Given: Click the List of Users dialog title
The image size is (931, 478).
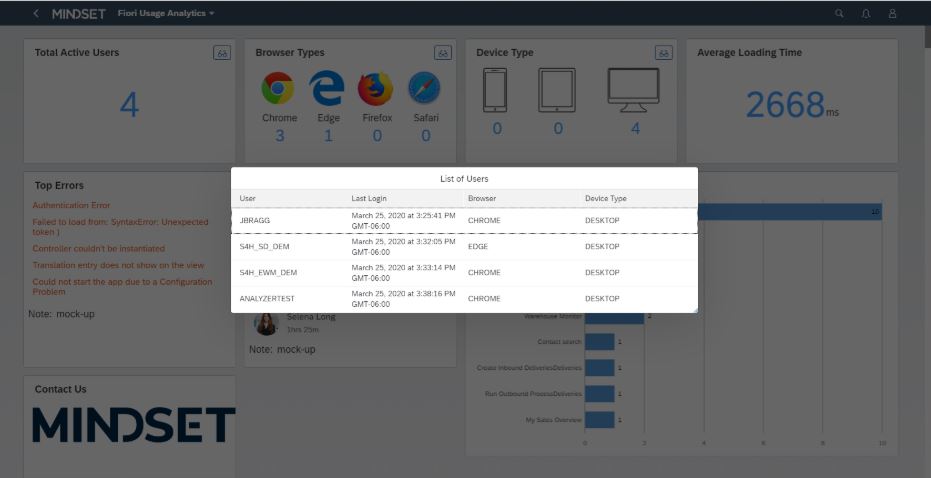Looking at the screenshot, I should tap(464, 179).
